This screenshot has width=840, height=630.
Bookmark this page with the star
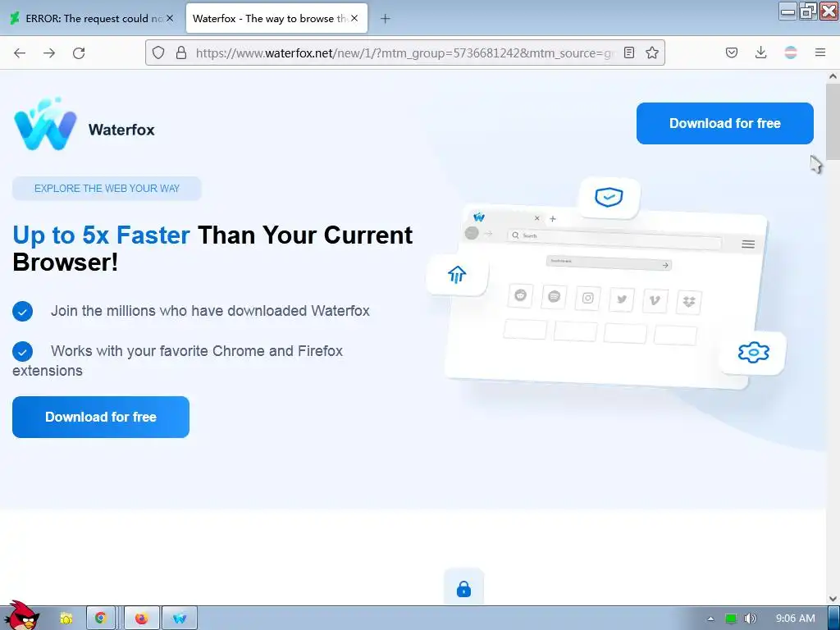[x=652, y=52]
